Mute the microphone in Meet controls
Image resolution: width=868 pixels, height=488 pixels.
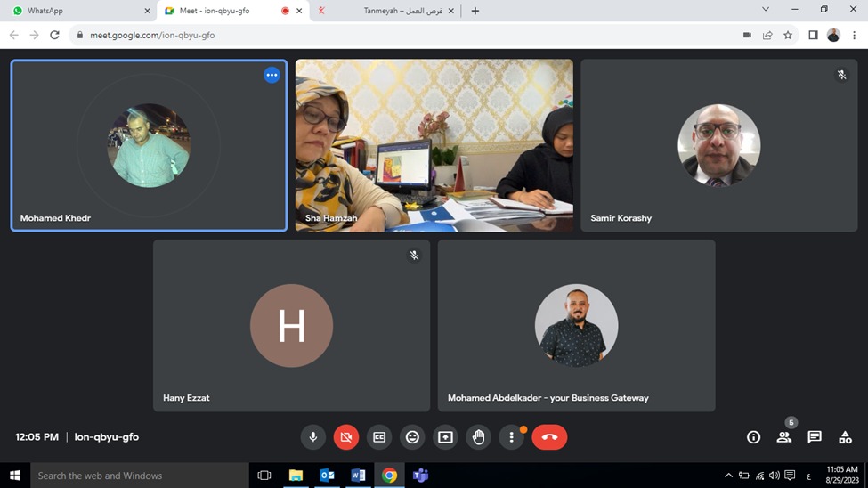[x=313, y=437]
